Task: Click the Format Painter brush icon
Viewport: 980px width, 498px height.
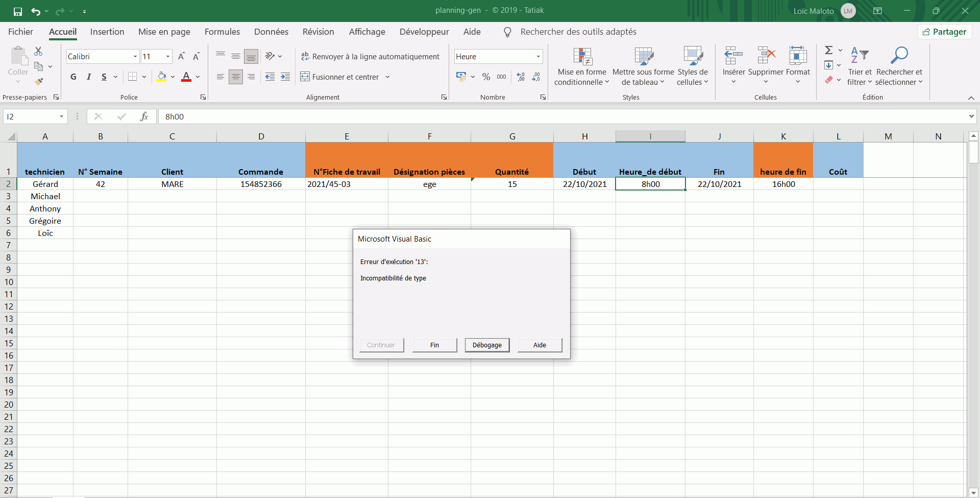Action: pyautogui.click(x=39, y=82)
